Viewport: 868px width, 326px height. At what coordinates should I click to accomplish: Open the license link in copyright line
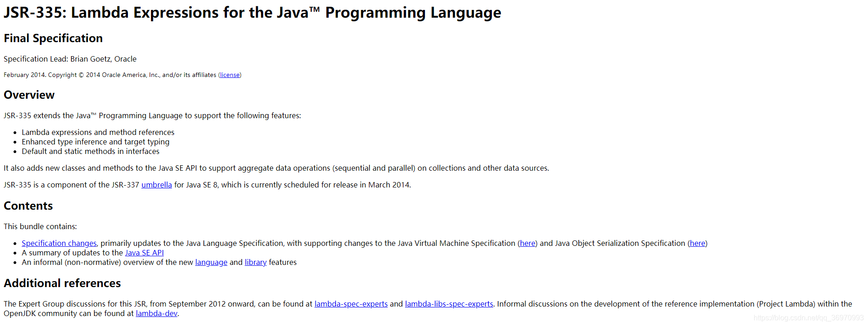(x=230, y=75)
